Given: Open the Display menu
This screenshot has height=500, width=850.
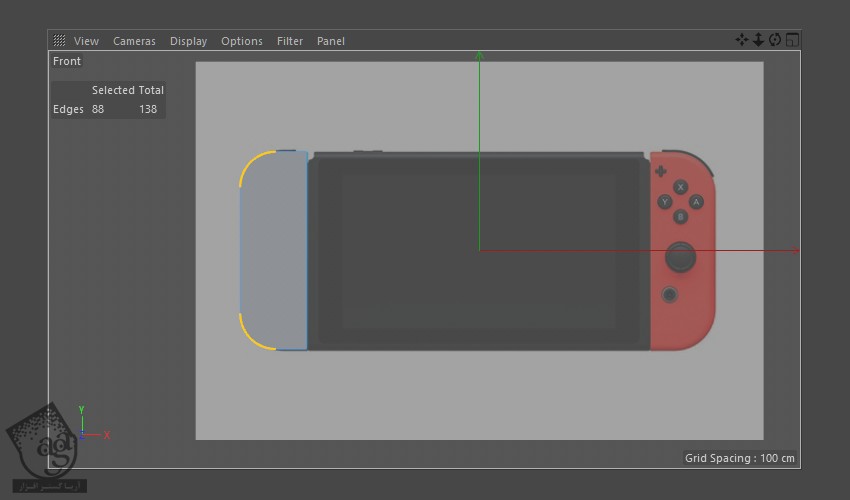Looking at the screenshot, I should pyautogui.click(x=188, y=41).
